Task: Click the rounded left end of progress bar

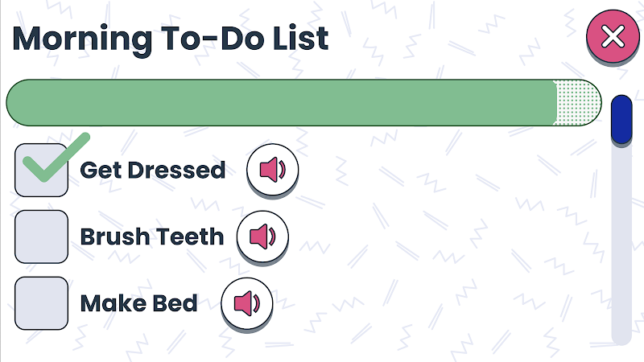Action: pos(19,103)
